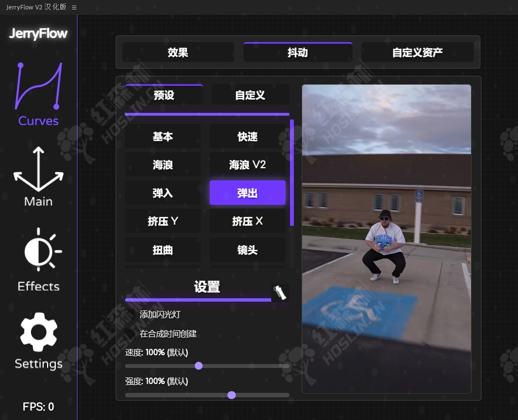Screen dimensions: 518x420
Task: Click the 强度 slider handle
Action: 231,395
